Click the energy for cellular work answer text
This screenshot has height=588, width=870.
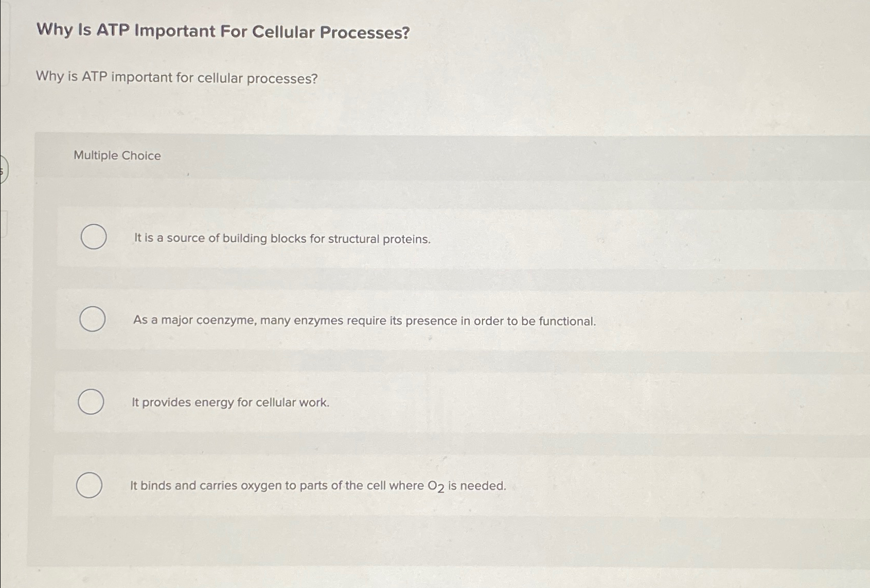[230, 403]
